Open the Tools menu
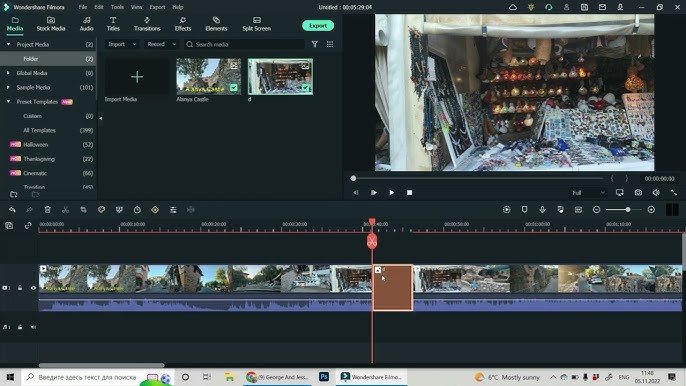686x386 pixels. pos(117,7)
